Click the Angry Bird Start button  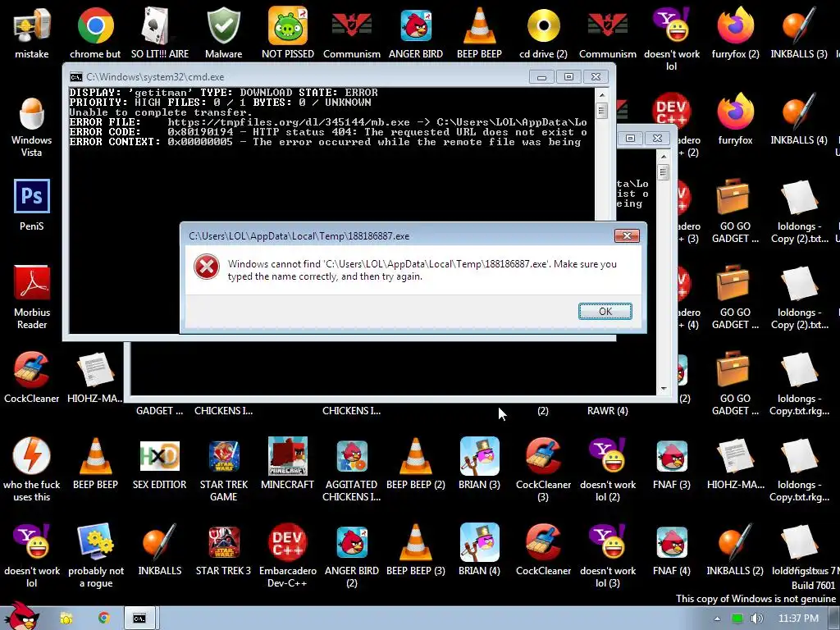(21, 616)
